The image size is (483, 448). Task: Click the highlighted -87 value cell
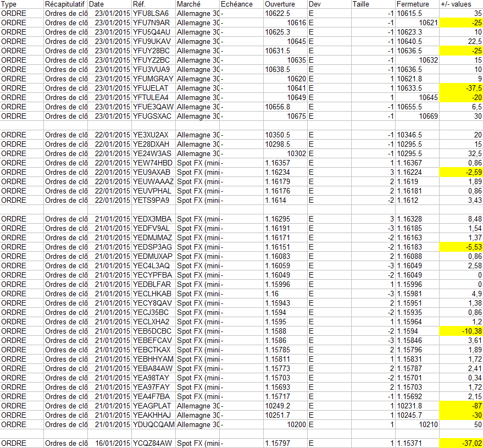point(461,406)
